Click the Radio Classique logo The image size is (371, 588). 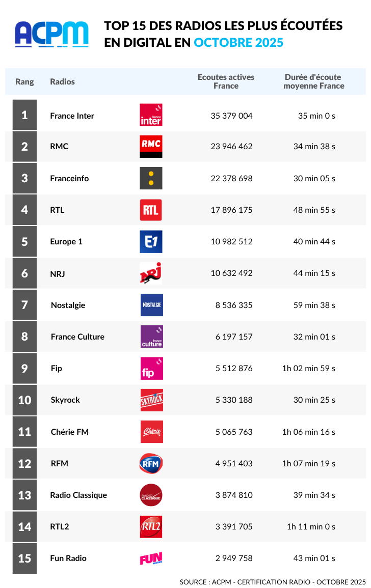[151, 495]
